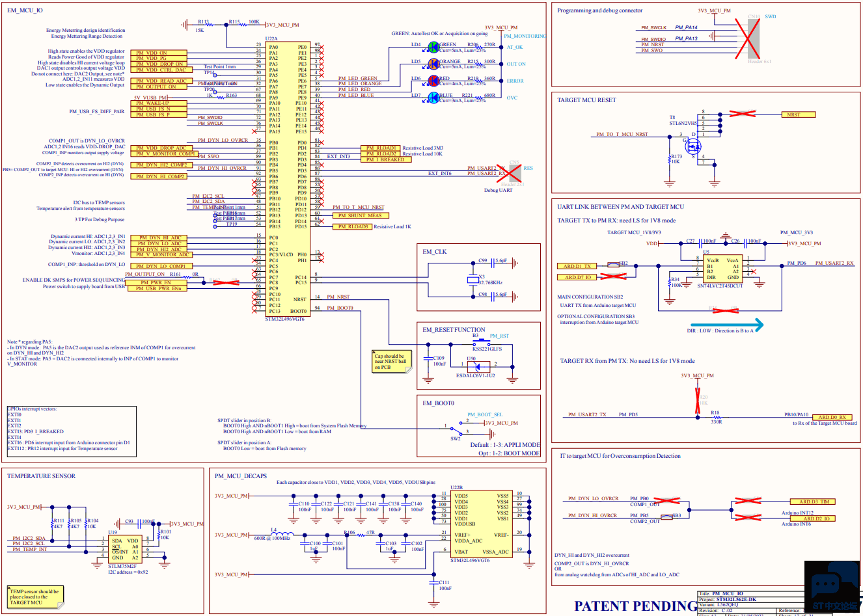Click UART LINK BETWEEN PM AND TARGET MCU heading

click(x=620, y=207)
